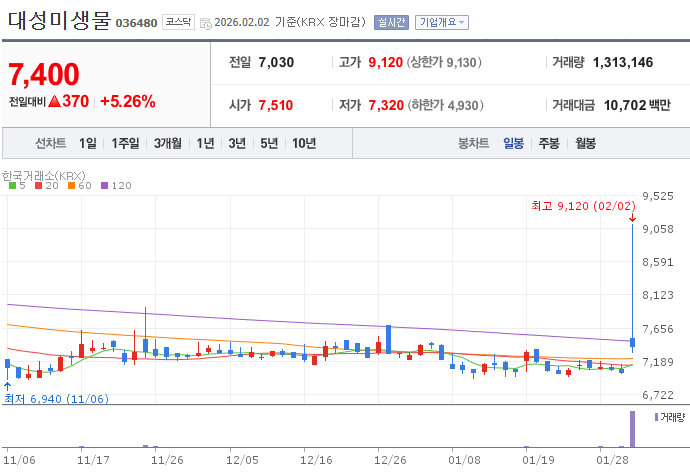Click the current price 7,400

click(44, 74)
